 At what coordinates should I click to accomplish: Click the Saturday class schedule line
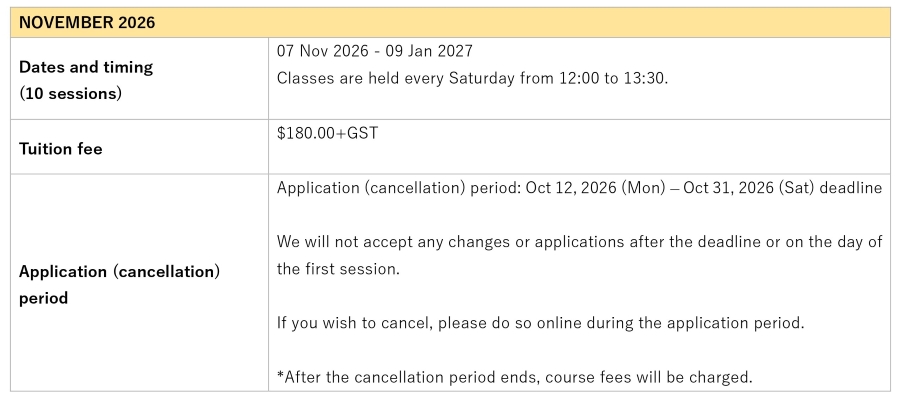click(472, 78)
